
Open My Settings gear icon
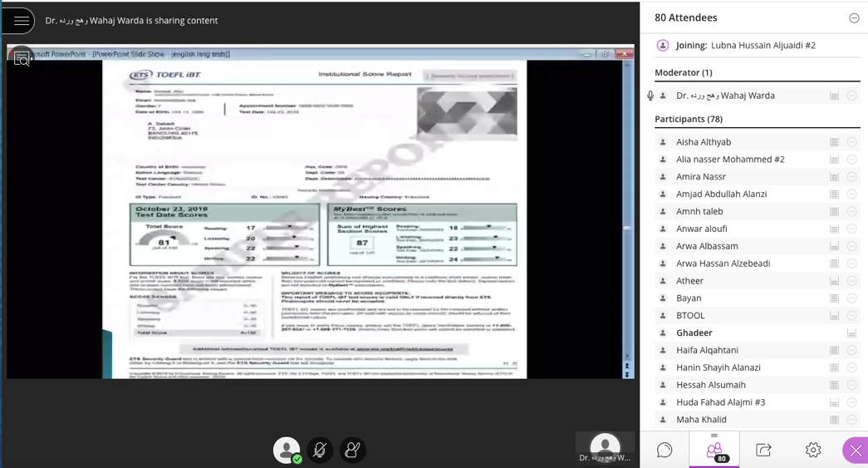[x=812, y=450]
